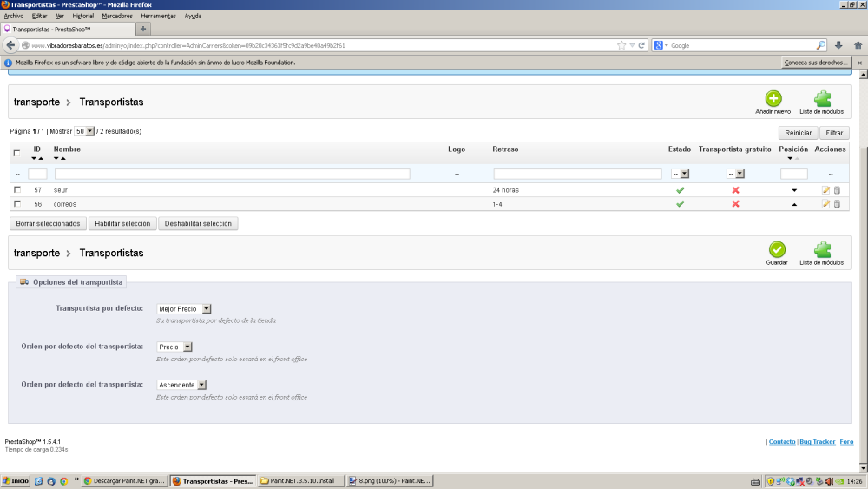Sort Posición column descending arrow

(x=790, y=158)
